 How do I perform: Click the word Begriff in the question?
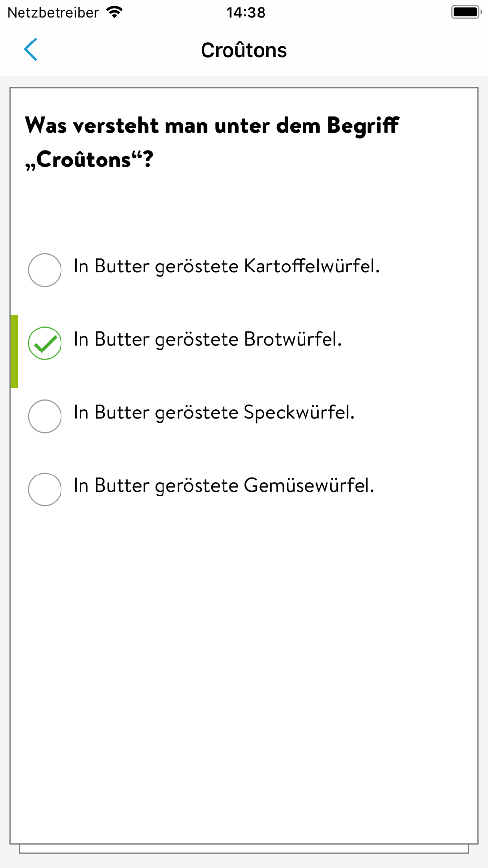[363, 125]
